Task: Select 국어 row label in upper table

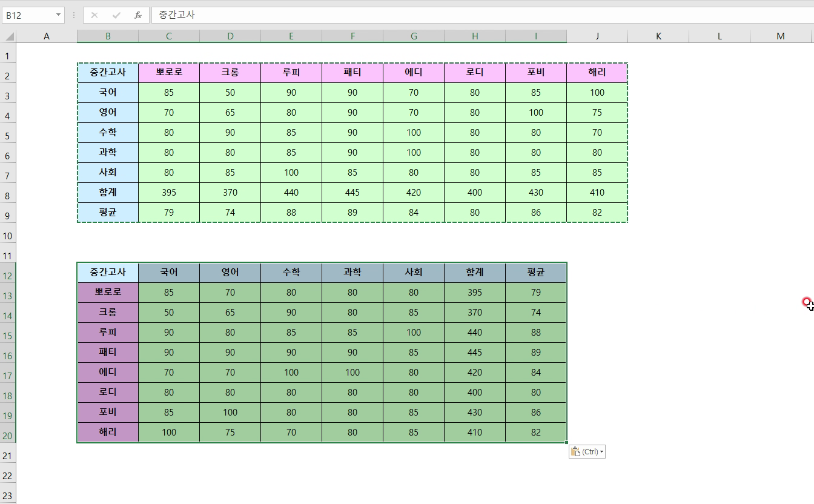Action: 108,93
